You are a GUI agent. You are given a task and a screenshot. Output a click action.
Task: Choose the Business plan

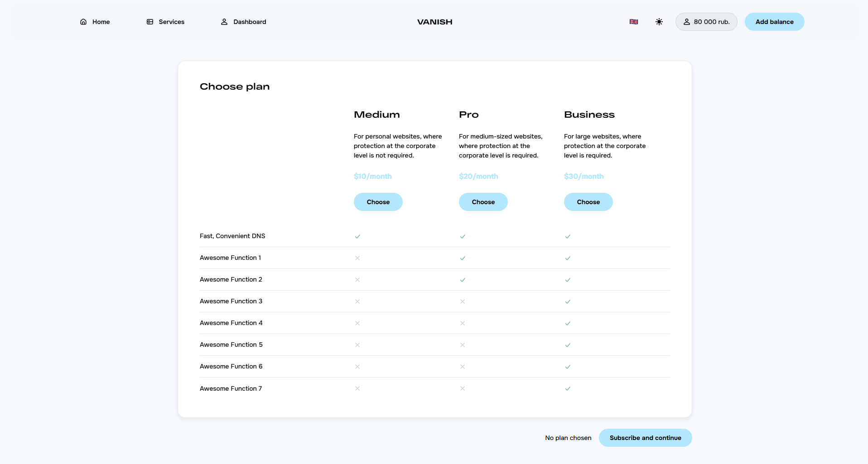[588, 202]
